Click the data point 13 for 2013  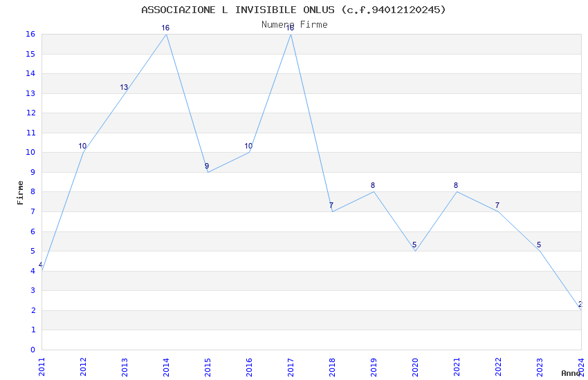[x=124, y=87]
